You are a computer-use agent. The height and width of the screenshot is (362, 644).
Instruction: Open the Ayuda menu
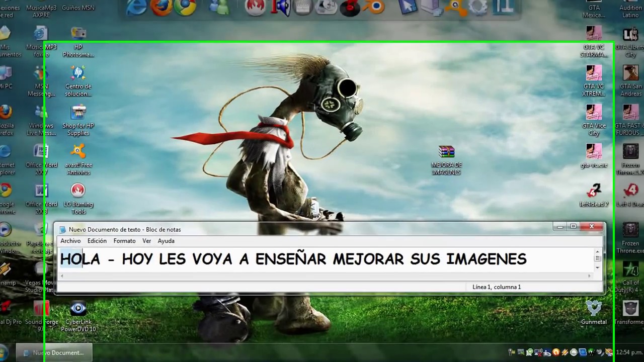click(166, 241)
